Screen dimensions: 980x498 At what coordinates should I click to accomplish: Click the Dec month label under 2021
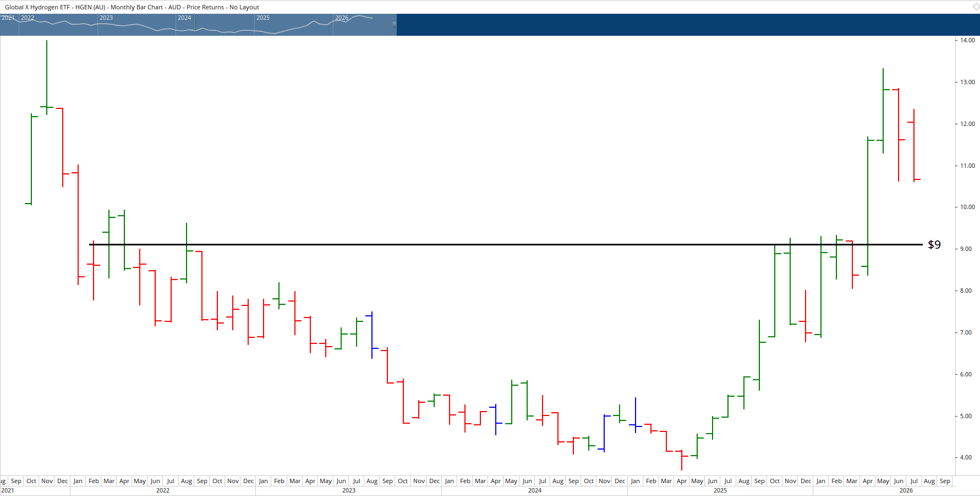coord(63,481)
